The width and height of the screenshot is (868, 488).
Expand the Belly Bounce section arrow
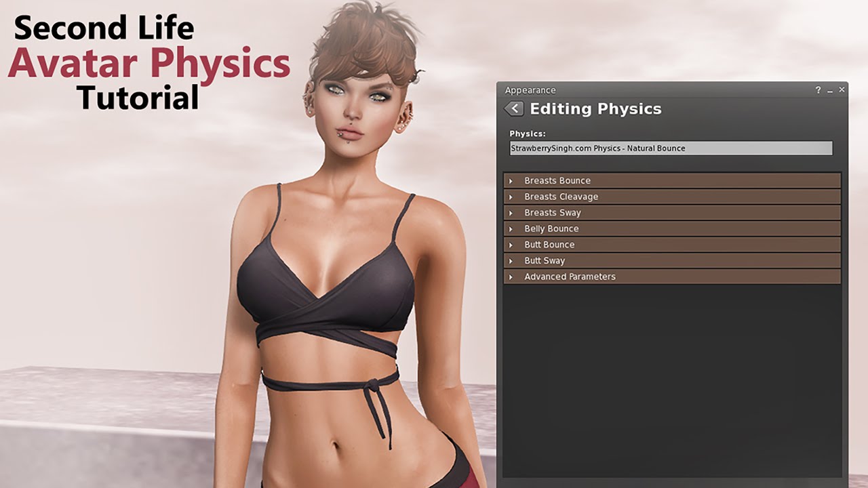click(511, 229)
